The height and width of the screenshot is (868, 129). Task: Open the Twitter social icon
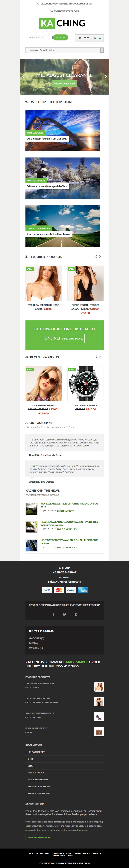[x=65, y=614]
